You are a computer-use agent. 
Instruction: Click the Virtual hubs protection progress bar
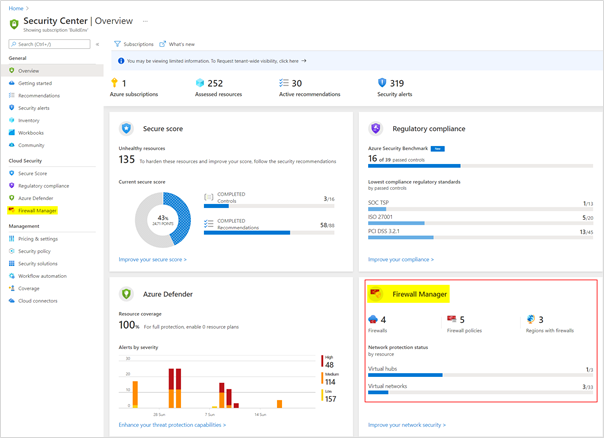480,375
